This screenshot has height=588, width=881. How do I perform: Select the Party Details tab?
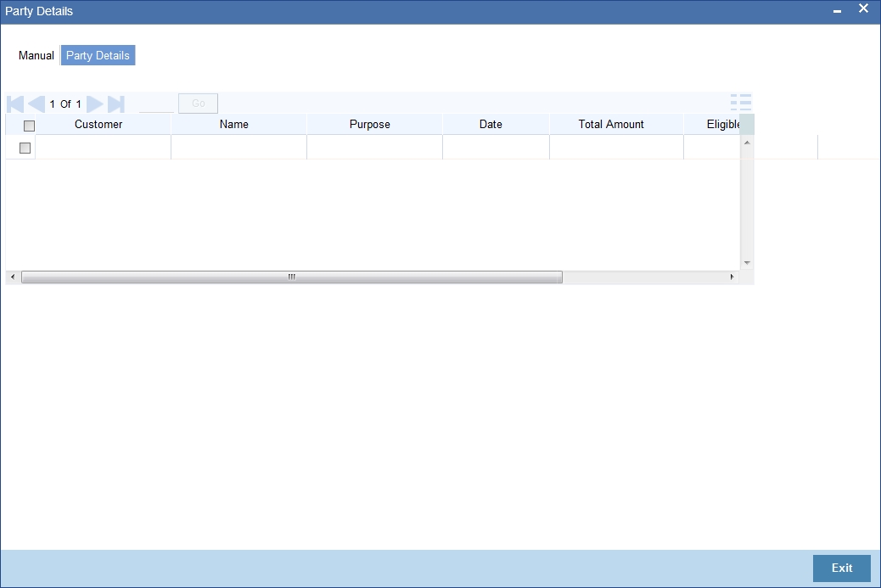tap(98, 56)
